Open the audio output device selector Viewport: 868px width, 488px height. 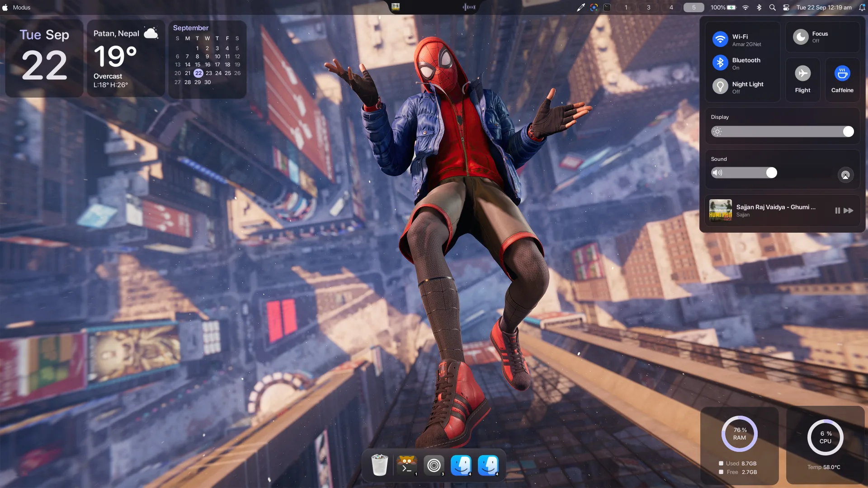[845, 174]
